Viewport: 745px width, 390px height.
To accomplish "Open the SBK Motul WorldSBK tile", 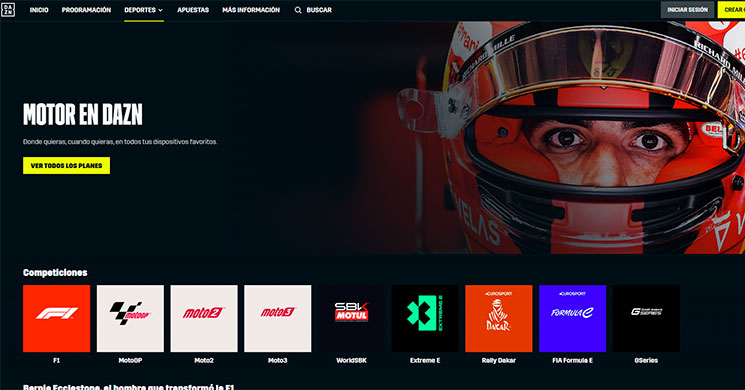I will point(352,318).
